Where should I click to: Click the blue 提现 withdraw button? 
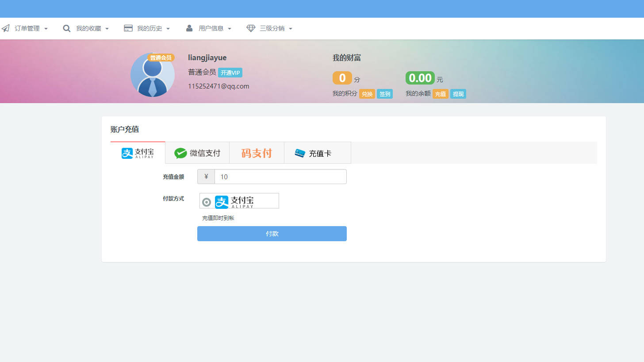[x=458, y=94]
